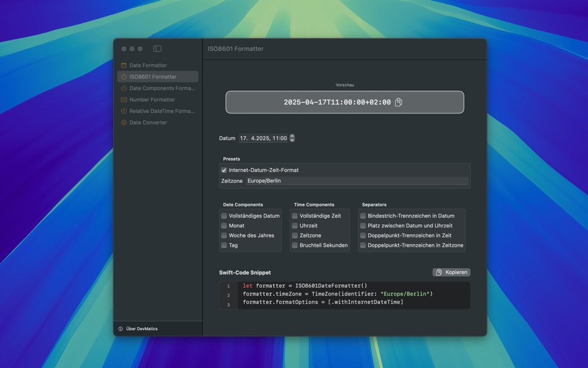This screenshot has height=368, width=588.
Task: Toggle the sidebar visibility icon
Action: 157,48
